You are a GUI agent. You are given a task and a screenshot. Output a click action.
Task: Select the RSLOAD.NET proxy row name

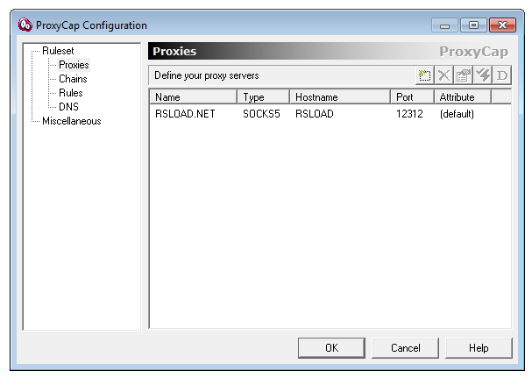pyautogui.click(x=185, y=114)
